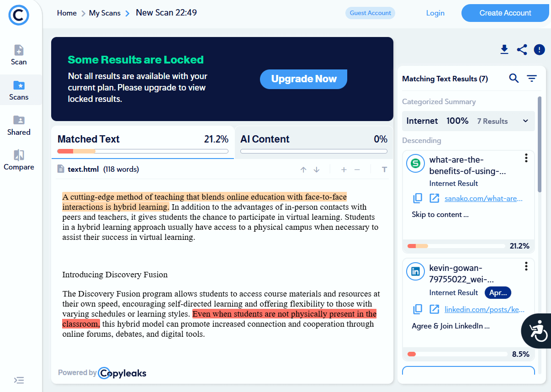Click 'kevin-gowan-79755022_wei-...' result title

click(x=461, y=274)
